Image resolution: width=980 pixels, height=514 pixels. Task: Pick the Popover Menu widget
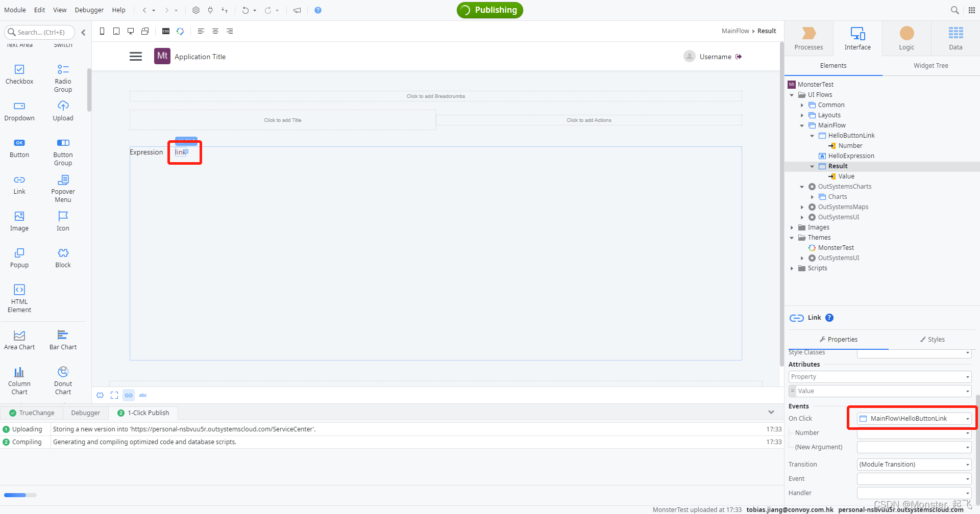coord(63,188)
